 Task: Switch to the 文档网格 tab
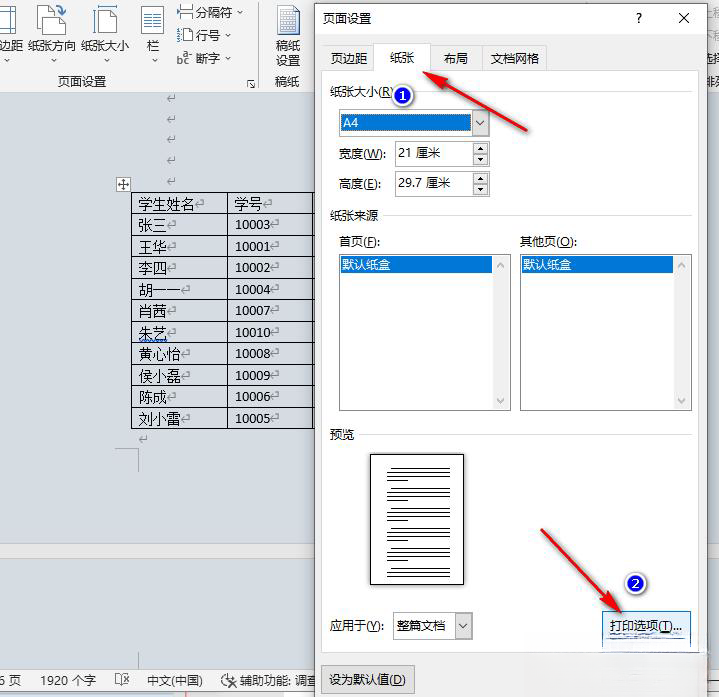coord(514,58)
